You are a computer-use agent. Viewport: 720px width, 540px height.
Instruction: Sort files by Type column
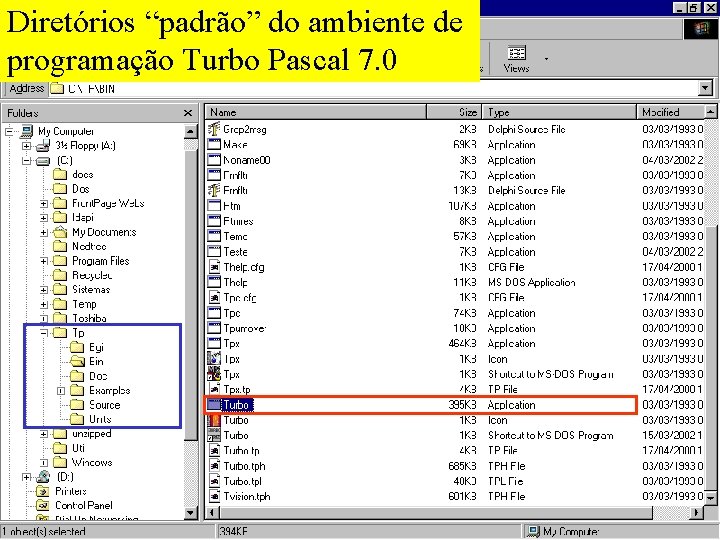pyautogui.click(x=559, y=112)
